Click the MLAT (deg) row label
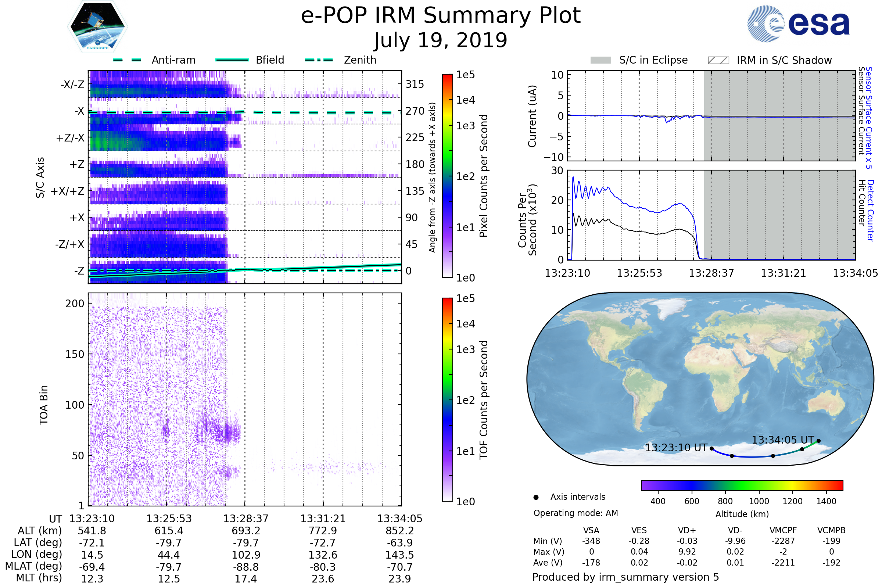Screen dimensions: 882x588 click(x=33, y=566)
